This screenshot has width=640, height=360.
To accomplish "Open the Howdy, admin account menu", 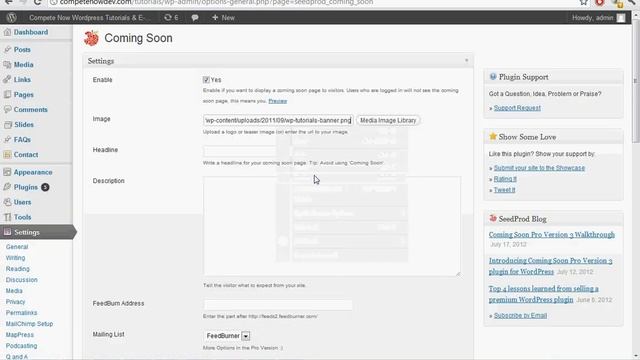I will (598, 18).
